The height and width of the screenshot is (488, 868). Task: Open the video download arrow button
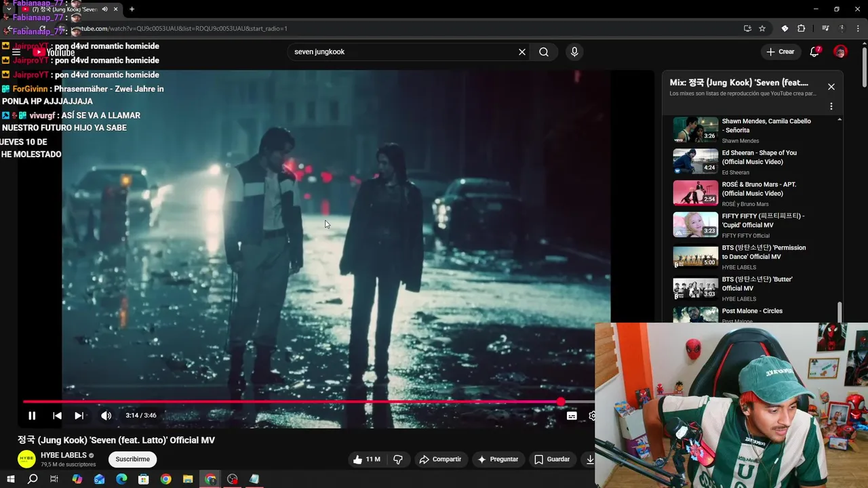[x=589, y=460]
